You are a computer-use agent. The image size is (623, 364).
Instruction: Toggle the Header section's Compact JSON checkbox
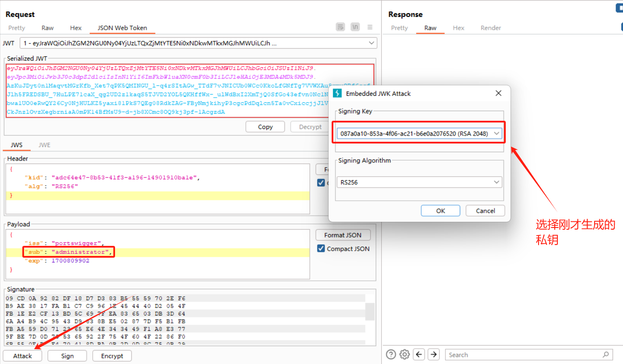click(321, 183)
